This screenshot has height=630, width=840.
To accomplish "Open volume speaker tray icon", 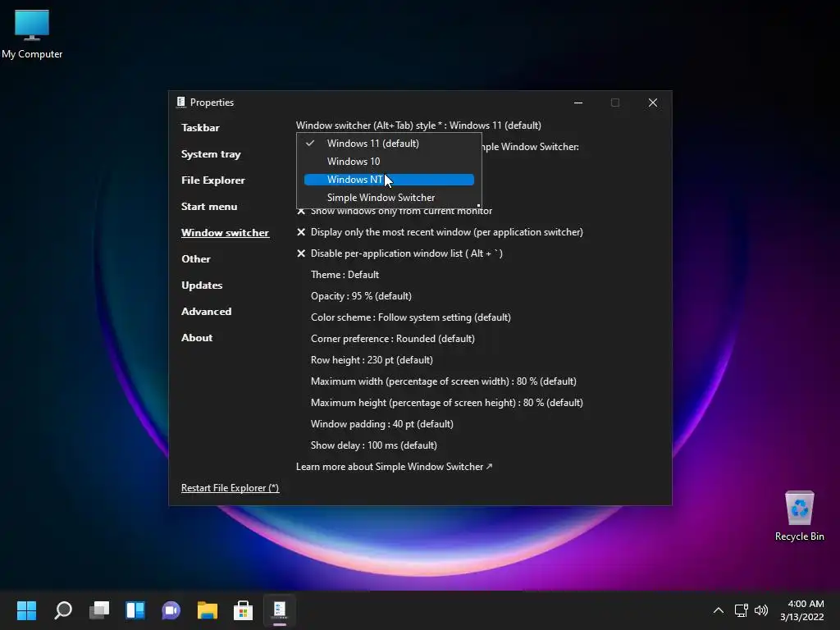I will pos(761,610).
